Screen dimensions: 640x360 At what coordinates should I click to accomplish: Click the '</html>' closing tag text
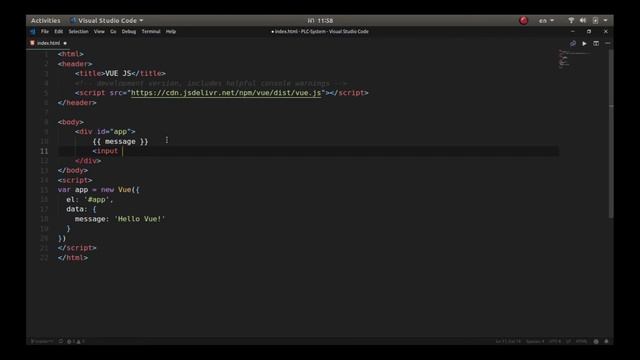pos(73,258)
